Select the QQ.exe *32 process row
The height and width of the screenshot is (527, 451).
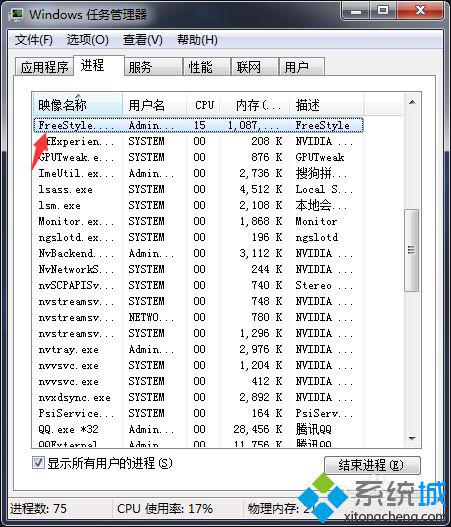pos(198,429)
